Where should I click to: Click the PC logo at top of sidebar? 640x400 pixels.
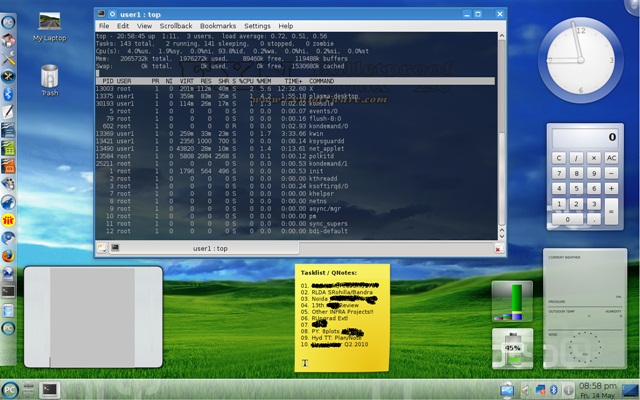pos(8,22)
